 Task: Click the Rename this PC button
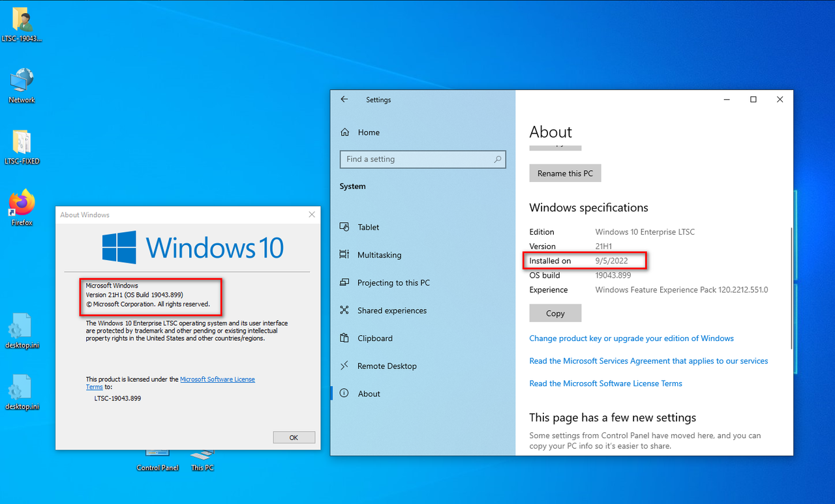[565, 173]
